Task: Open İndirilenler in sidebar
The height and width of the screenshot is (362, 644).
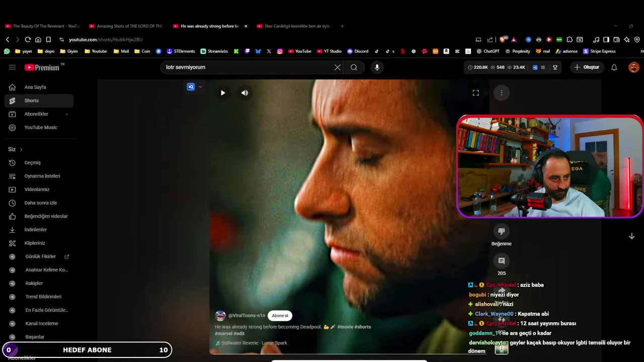Action: (x=39, y=230)
